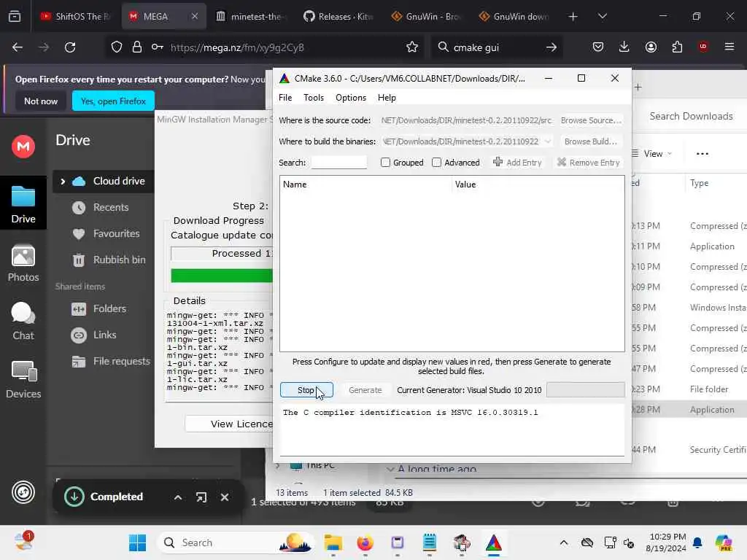Open the Firefox downloads panel icon

point(624,47)
